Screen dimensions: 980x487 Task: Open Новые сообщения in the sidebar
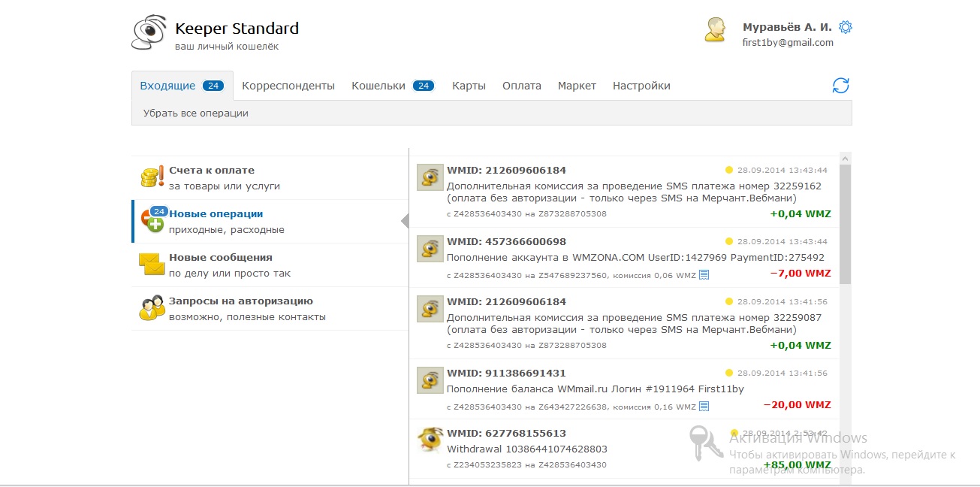(x=270, y=265)
